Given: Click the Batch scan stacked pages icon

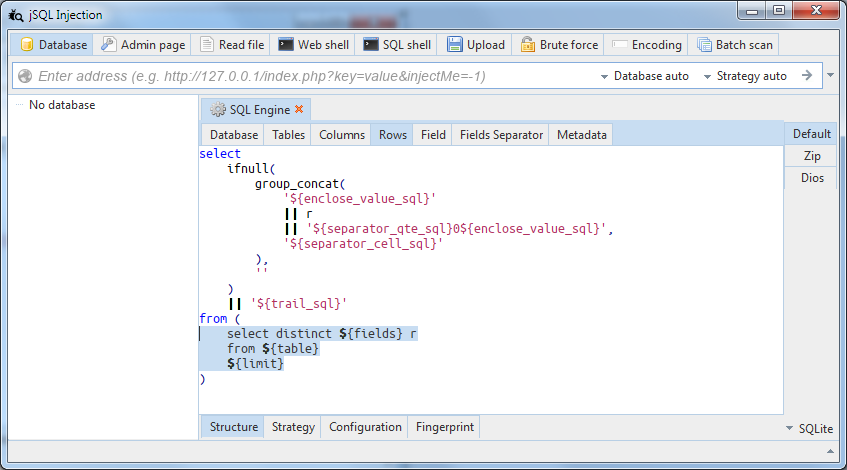Looking at the screenshot, I should 704,45.
